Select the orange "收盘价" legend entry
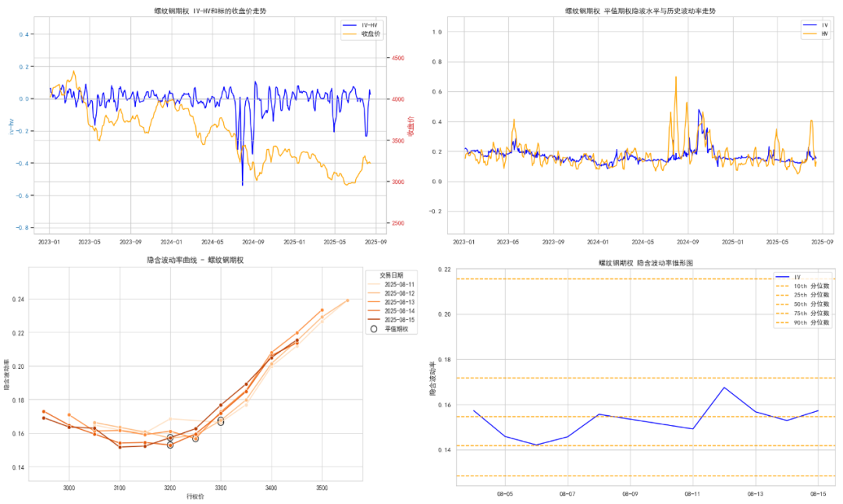Viewport: 843px width, 504px height. [361, 34]
